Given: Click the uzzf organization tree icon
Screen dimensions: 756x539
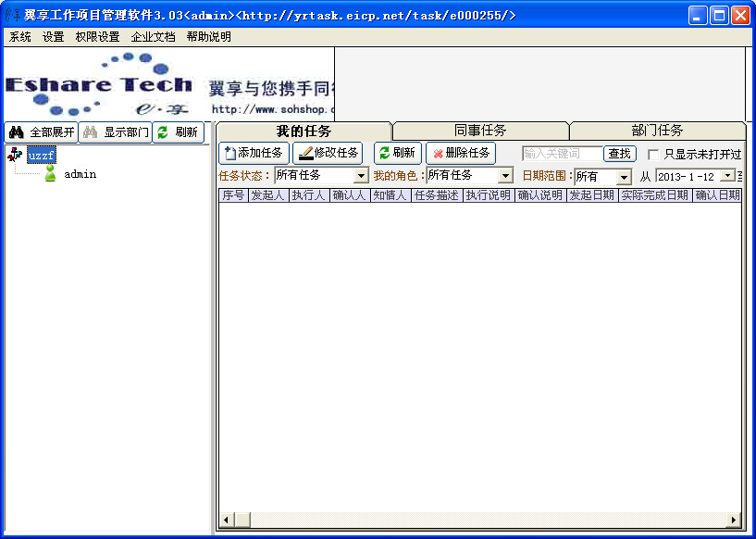Looking at the screenshot, I should [15, 155].
